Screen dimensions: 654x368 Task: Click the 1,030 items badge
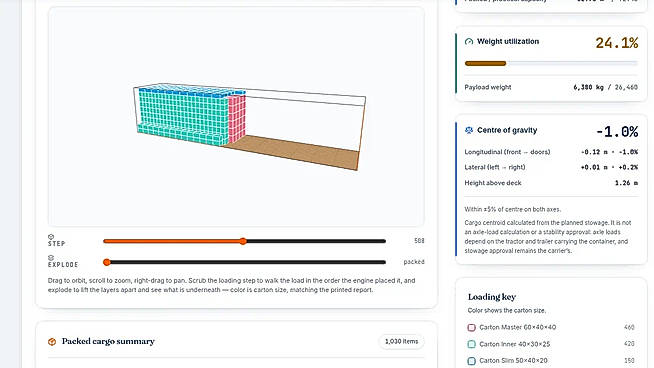coord(401,341)
